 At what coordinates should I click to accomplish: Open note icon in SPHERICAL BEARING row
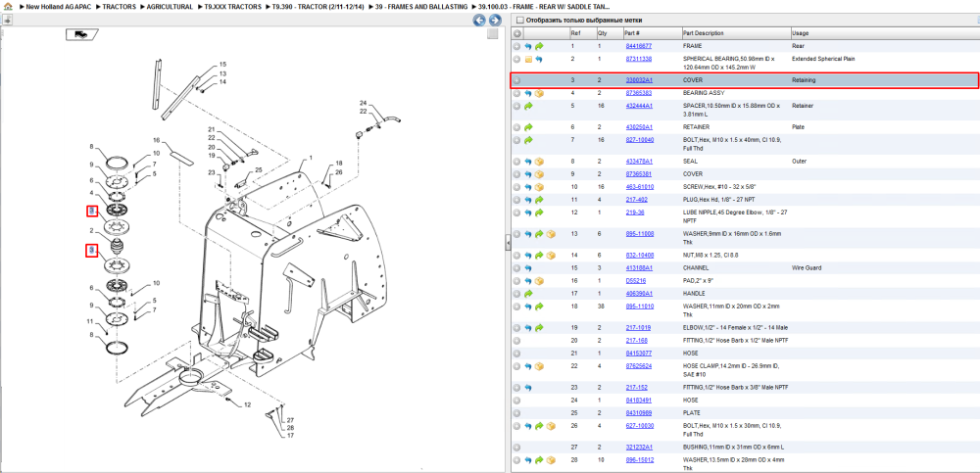tap(528, 60)
